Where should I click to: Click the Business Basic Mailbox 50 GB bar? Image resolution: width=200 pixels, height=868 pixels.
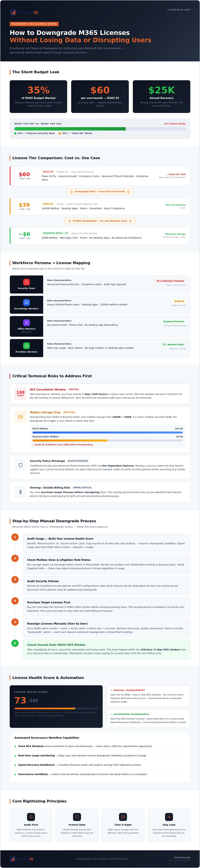(108, 440)
